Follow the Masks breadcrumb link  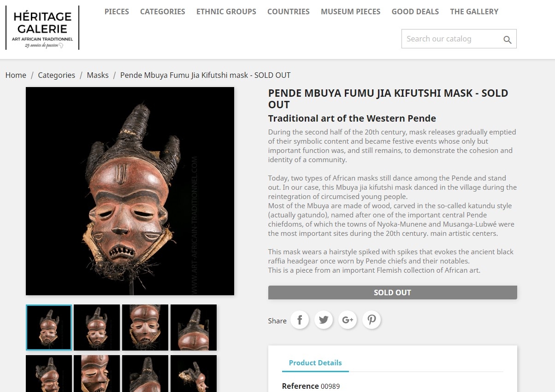click(x=98, y=75)
